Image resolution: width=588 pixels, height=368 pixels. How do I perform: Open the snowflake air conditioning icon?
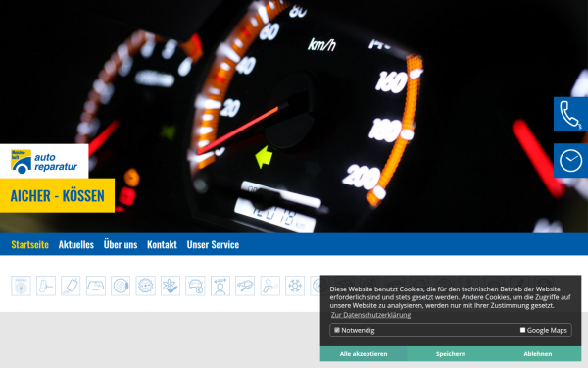coord(295,286)
